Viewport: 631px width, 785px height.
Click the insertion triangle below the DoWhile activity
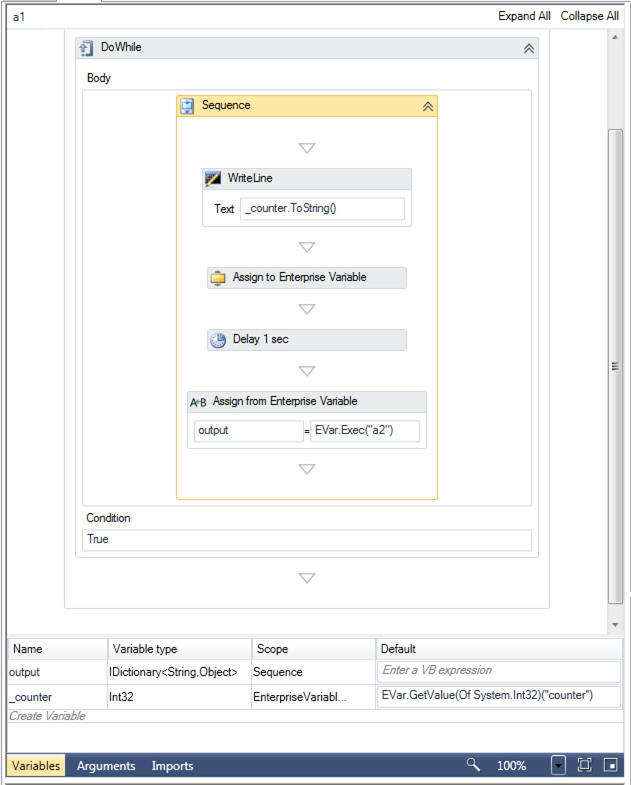306,578
